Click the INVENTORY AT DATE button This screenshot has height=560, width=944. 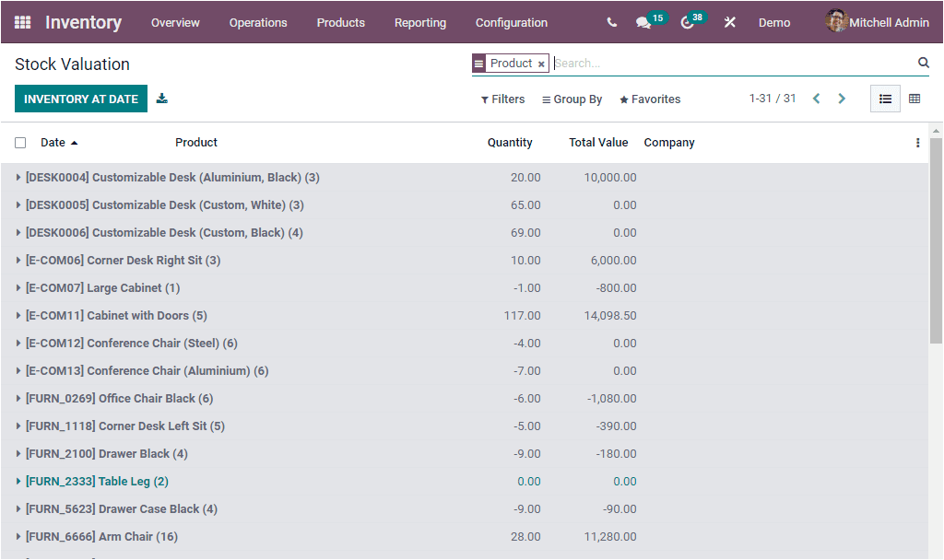pyautogui.click(x=80, y=97)
